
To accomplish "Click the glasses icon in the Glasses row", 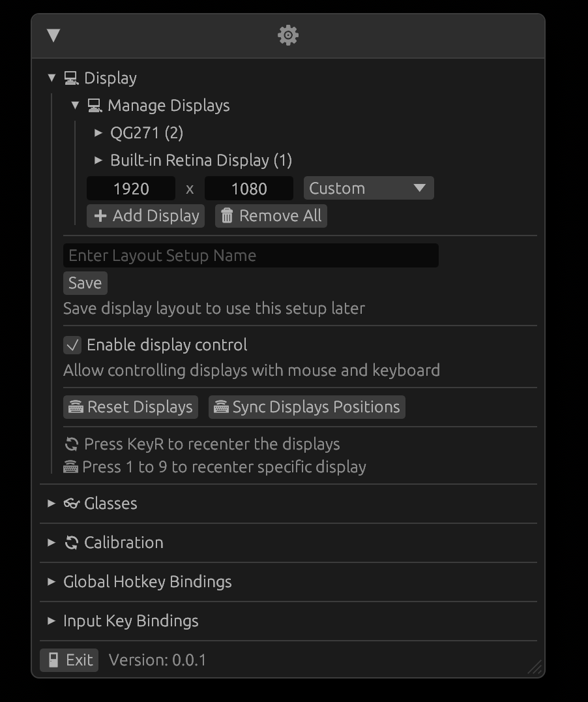I will tap(72, 504).
